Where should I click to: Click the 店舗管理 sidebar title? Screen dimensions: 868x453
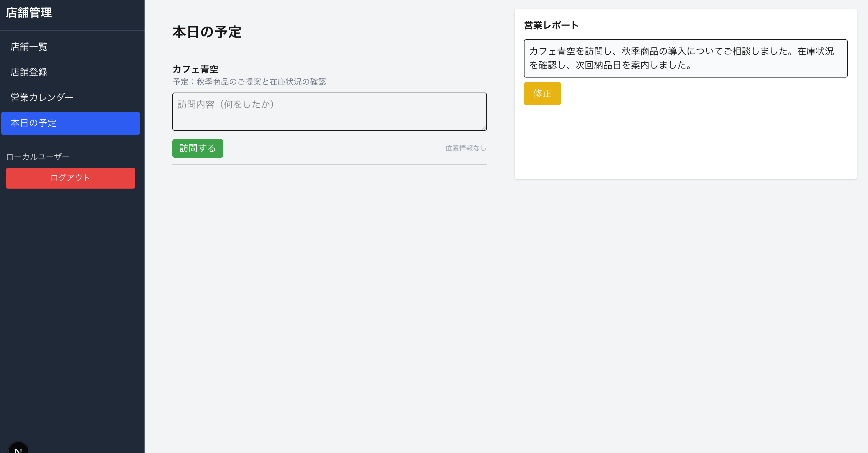tap(29, 13)
